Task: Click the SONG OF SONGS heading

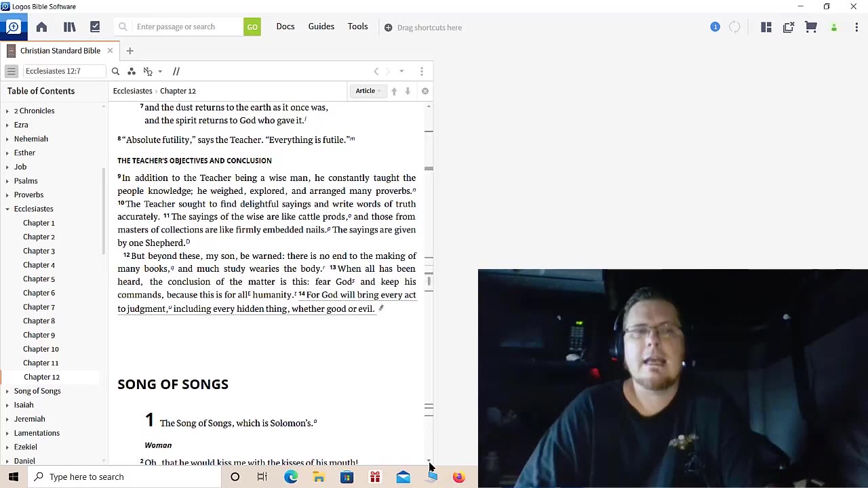Action: point(173,384)
